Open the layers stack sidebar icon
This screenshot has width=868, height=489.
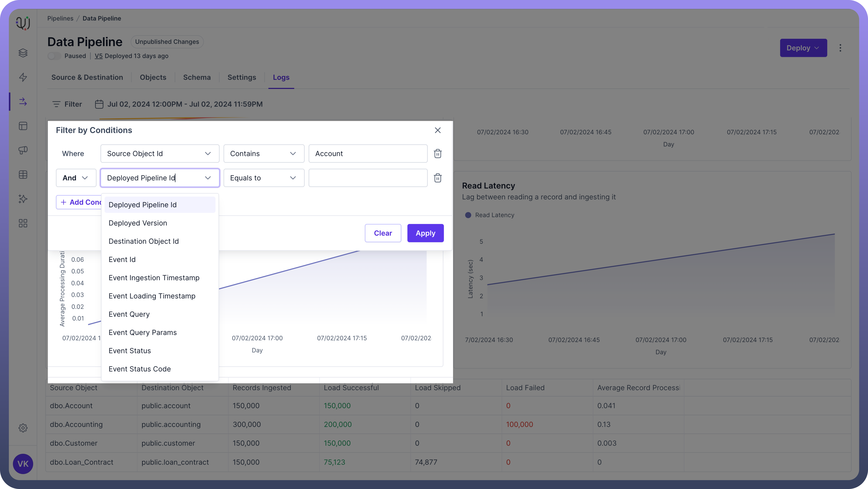(x=23, y=53)
